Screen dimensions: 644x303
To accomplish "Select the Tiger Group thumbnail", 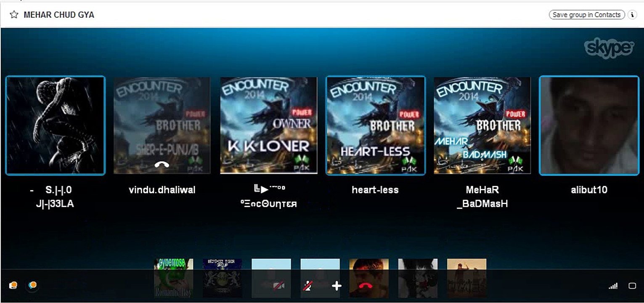I will point(223,278).
